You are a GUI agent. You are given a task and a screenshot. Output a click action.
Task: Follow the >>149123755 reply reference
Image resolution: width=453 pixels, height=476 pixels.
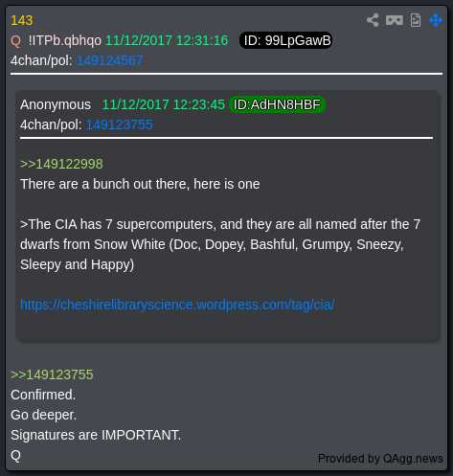52,374
